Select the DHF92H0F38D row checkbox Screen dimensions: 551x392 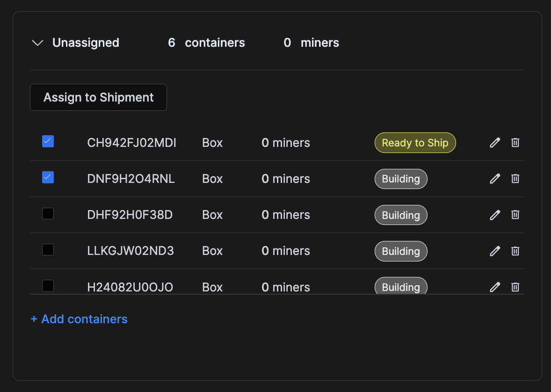(48, 213)
